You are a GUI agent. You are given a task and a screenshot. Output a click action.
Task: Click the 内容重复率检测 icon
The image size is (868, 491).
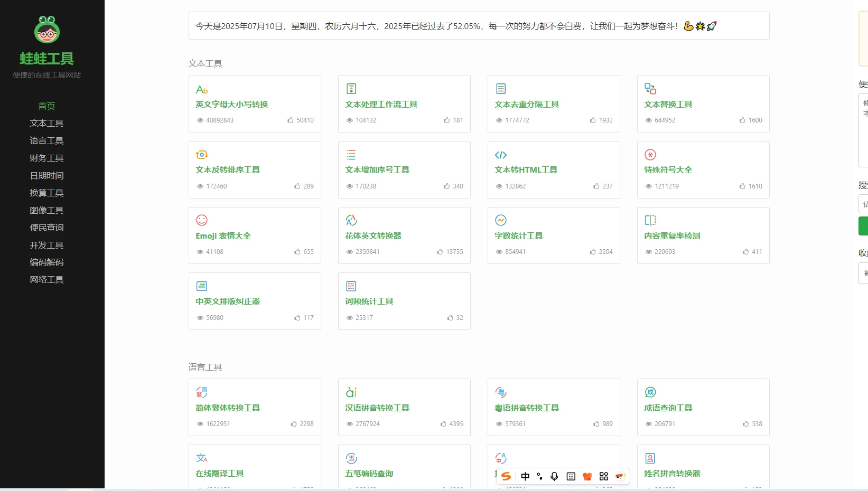tap(650, 220)
